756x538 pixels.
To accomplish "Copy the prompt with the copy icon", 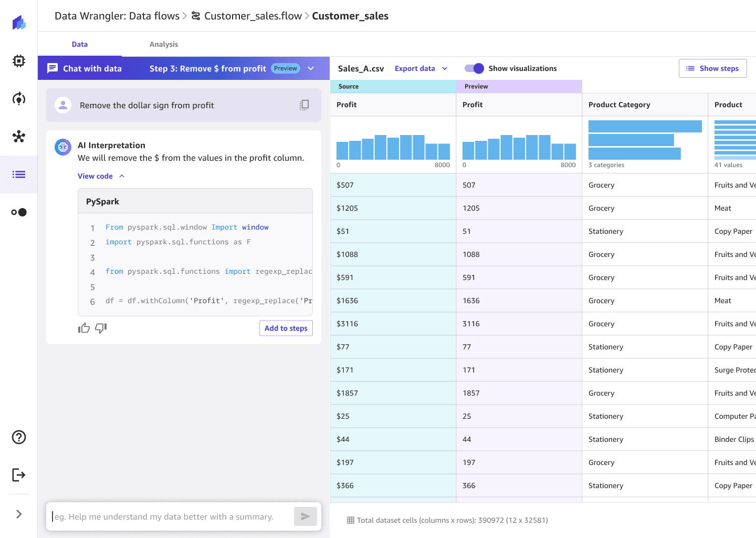I will click(x=304, y=105).
